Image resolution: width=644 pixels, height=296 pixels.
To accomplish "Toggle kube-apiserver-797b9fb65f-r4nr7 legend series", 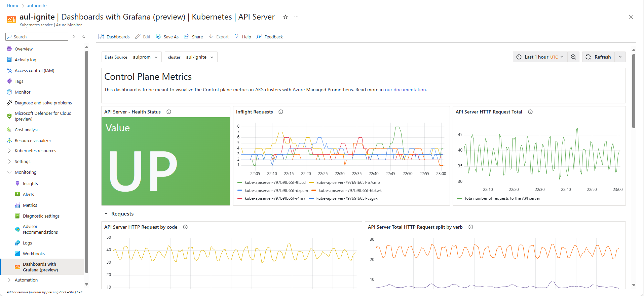I will click(x=275, y=198).
